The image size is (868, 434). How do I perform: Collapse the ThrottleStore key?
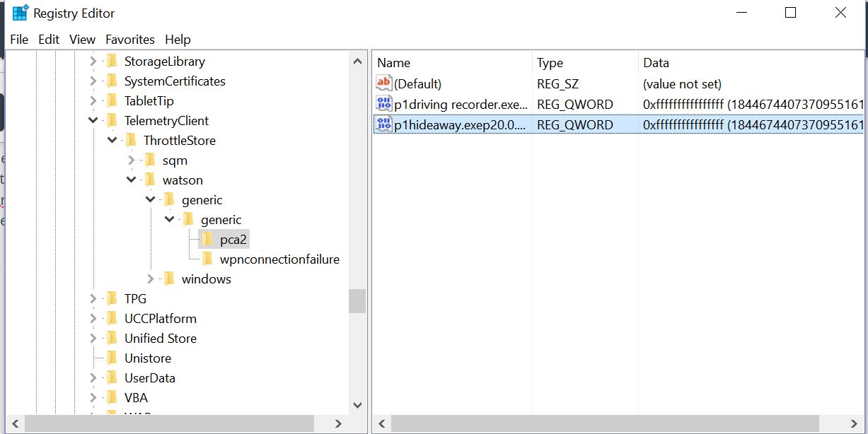(112, 141)
